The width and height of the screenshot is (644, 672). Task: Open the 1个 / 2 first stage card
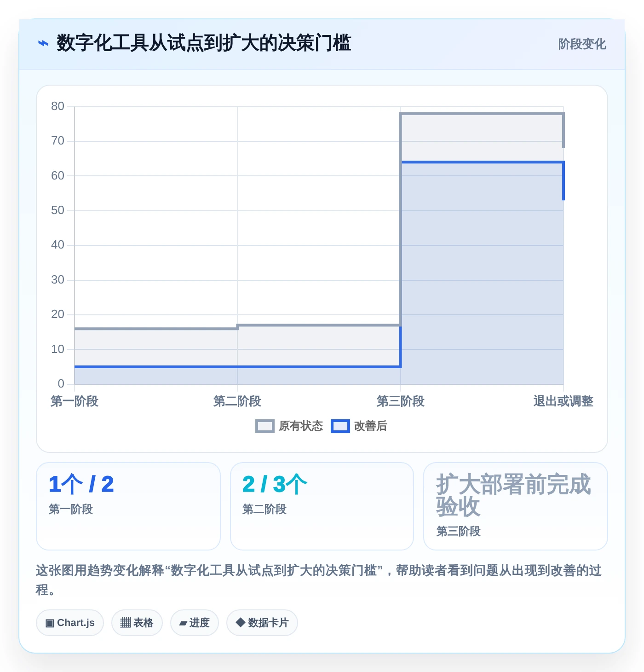tap(128, 506)
